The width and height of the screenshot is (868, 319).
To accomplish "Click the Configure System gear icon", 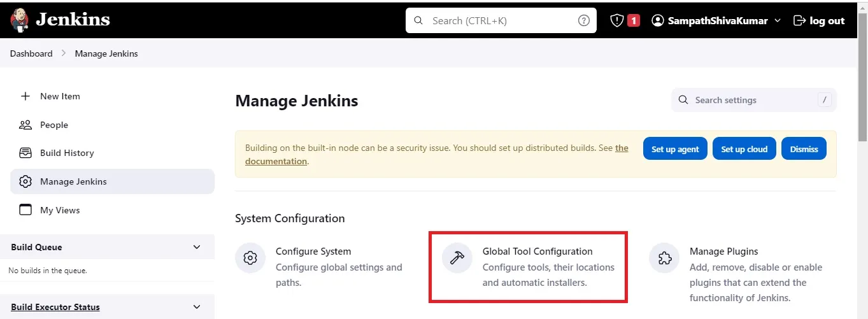I will click(250, 258).
